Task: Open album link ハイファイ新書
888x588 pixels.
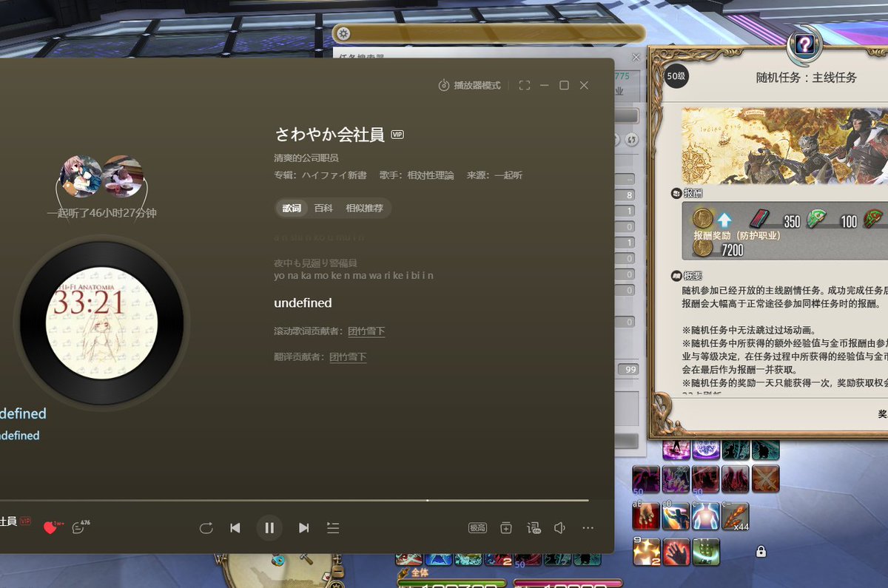Action: click(333, 175)
